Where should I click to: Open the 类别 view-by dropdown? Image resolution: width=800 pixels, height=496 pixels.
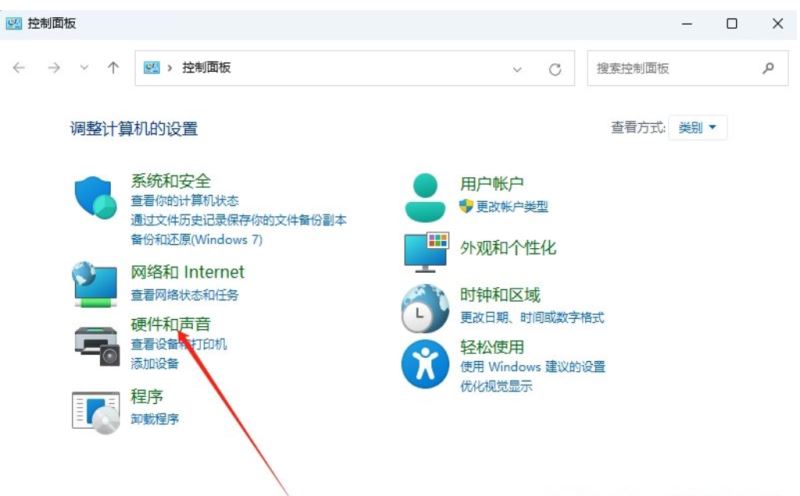698,128
